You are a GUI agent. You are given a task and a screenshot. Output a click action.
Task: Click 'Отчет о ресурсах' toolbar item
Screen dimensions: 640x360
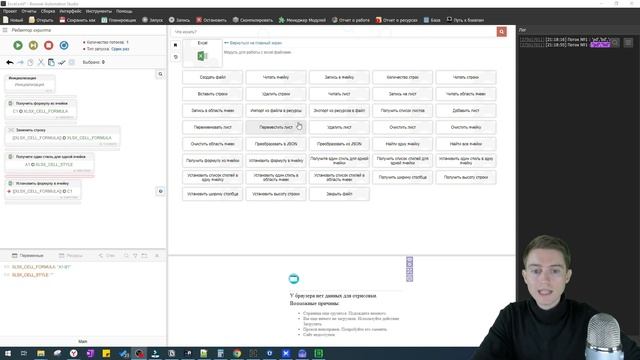tap(396, 20)
